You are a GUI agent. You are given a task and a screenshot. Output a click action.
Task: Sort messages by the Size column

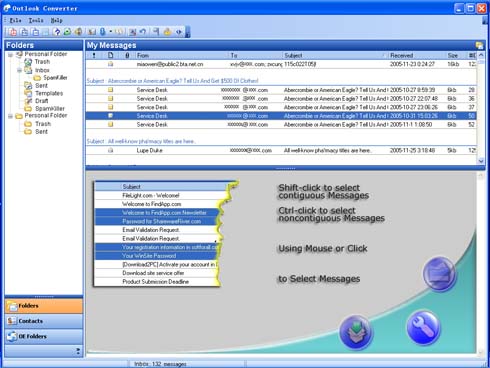(x=455, y=55)
